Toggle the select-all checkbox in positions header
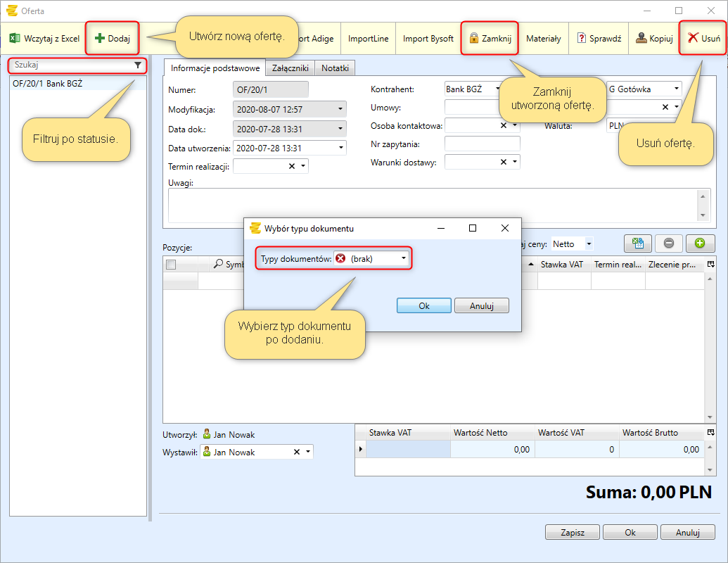Screen dimensions: 728x563 click(x=171, y=265)
